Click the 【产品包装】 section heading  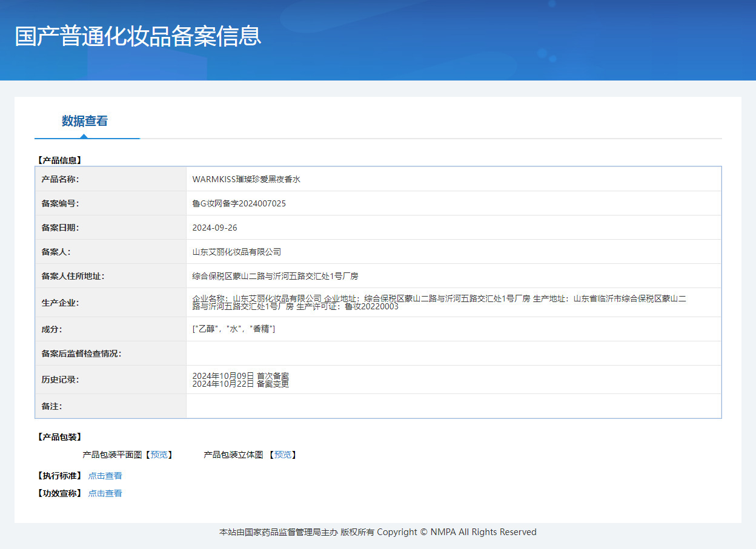pos(59,437)
